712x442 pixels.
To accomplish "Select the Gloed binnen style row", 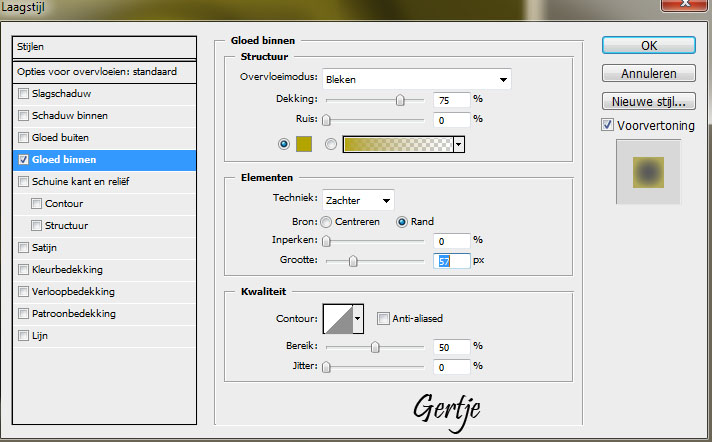I will (x=104, y=160).
